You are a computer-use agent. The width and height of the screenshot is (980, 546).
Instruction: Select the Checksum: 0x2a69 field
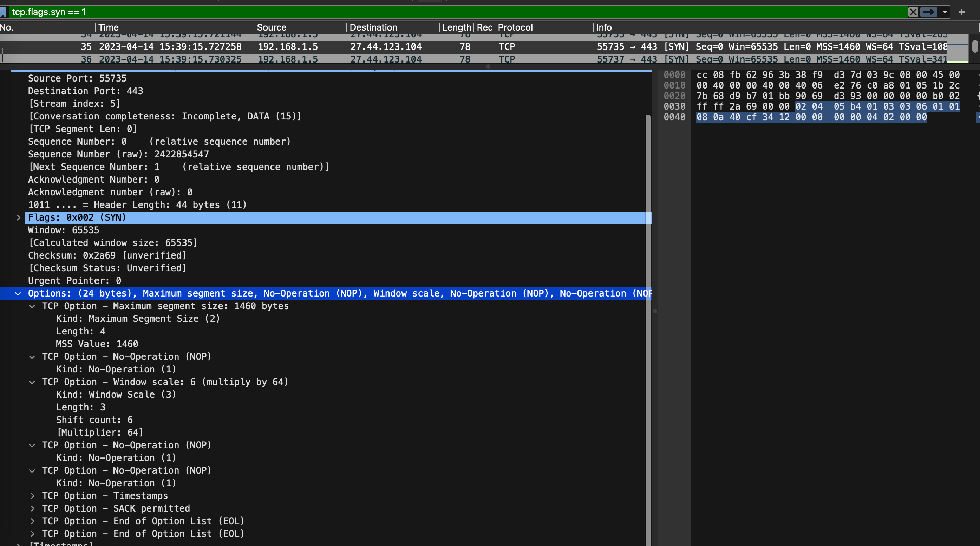point(107,255)
